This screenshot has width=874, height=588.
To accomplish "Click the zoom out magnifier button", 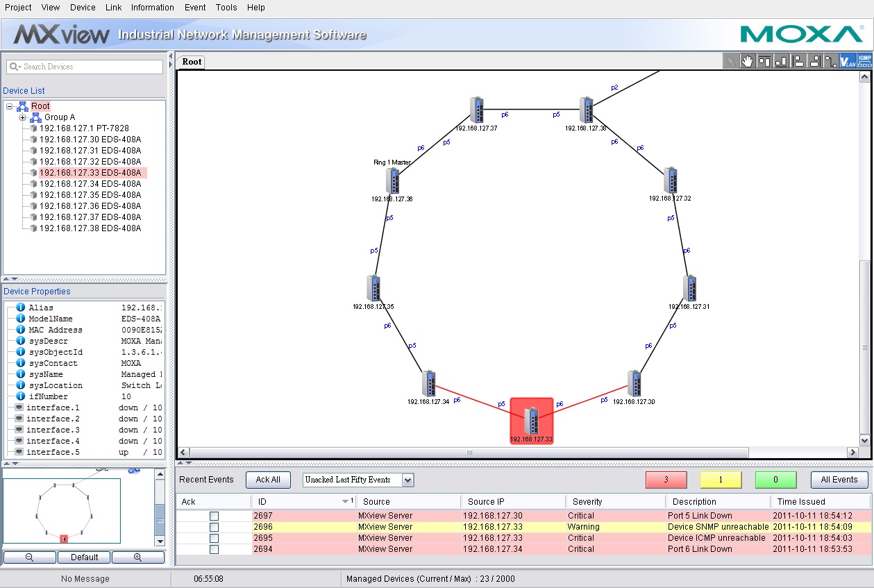I will click(x=29, y=557).
